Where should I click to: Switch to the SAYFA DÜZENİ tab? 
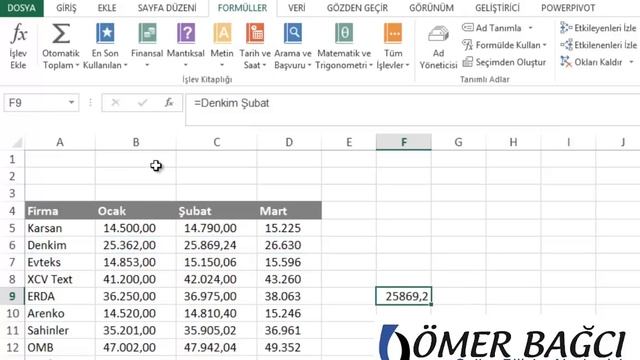click(167, 8)
